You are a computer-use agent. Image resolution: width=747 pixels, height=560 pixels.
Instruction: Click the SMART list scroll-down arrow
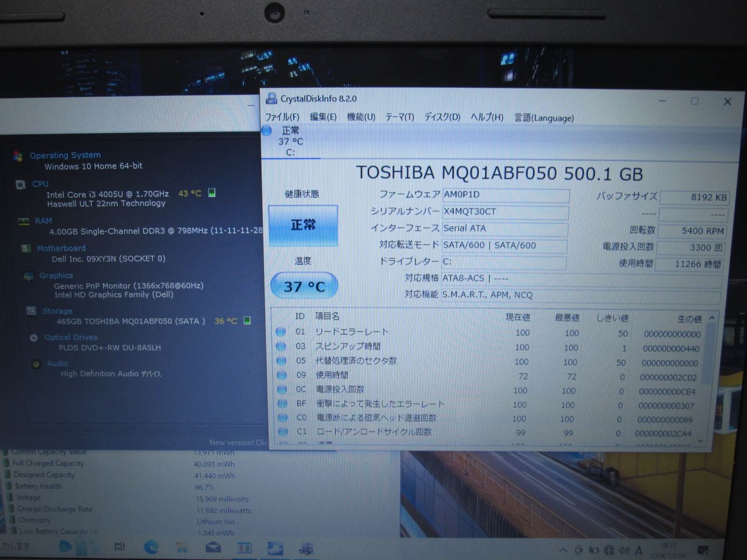[700, 441]
